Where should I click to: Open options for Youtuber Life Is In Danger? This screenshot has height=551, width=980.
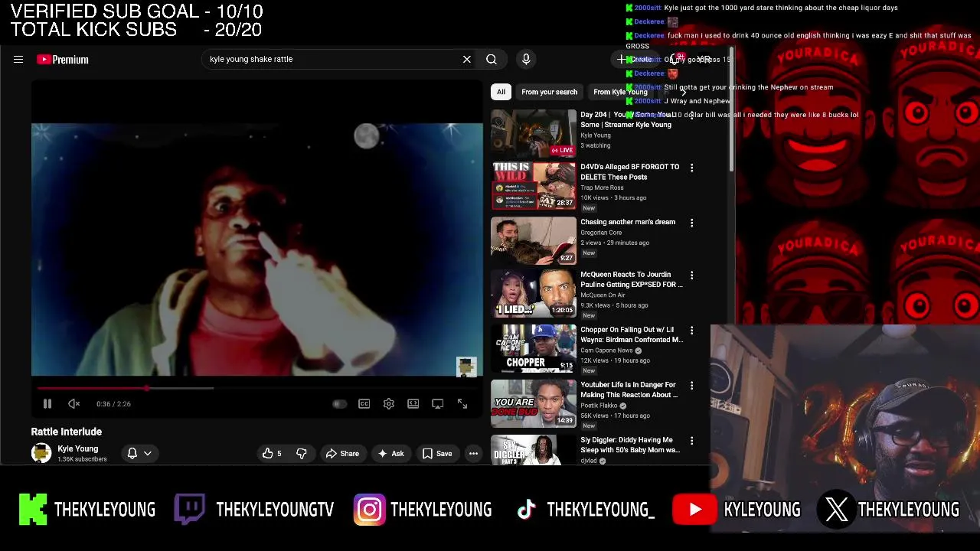pos(691,386)
